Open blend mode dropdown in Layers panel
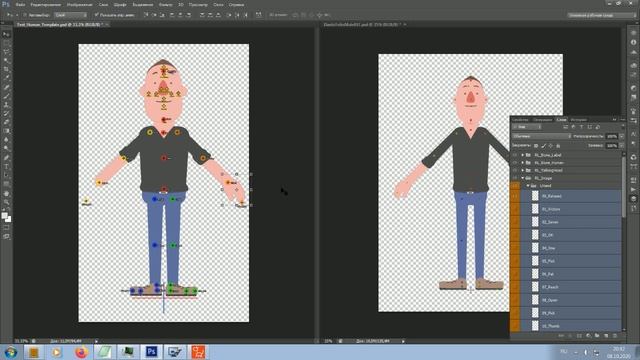The image size is (640, 360). click(x=542, y=136)
